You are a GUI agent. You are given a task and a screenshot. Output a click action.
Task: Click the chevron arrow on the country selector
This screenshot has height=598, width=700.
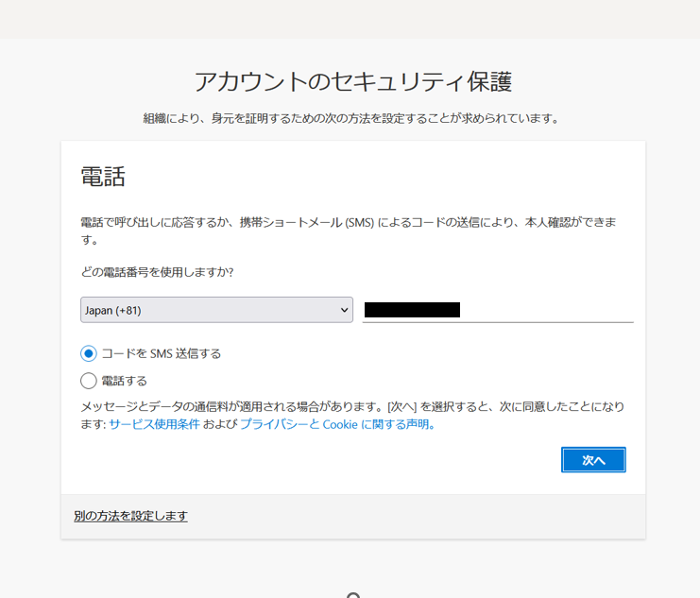pyautogui.click(x=344, y=310)
